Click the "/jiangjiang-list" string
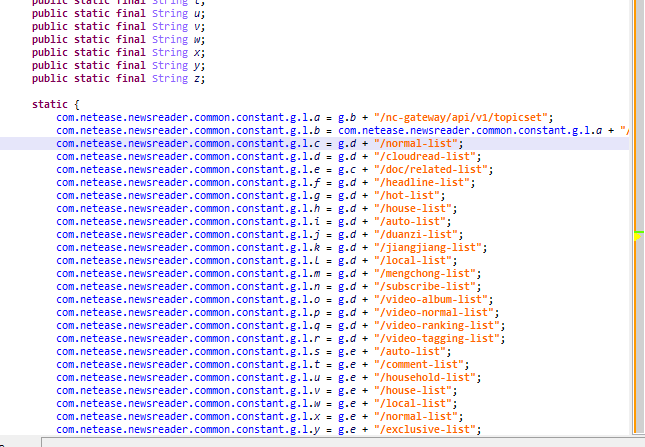This screenshot has width=645, height=447. pyautogui.click(x=428, y=248)
